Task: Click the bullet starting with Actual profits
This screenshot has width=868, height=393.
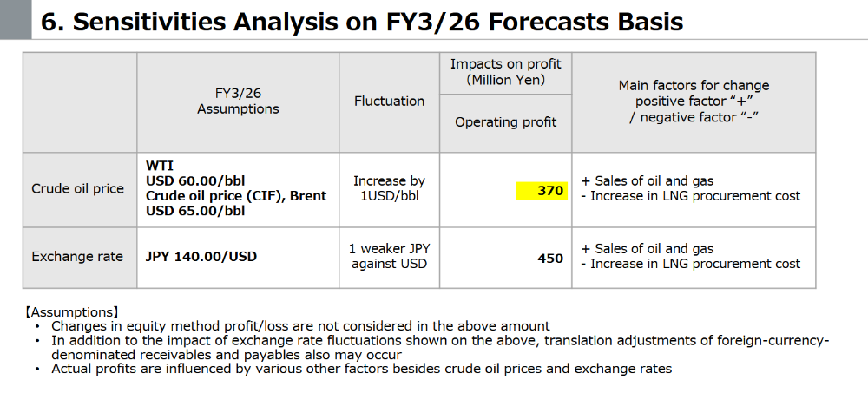Action: pos(361,369)
